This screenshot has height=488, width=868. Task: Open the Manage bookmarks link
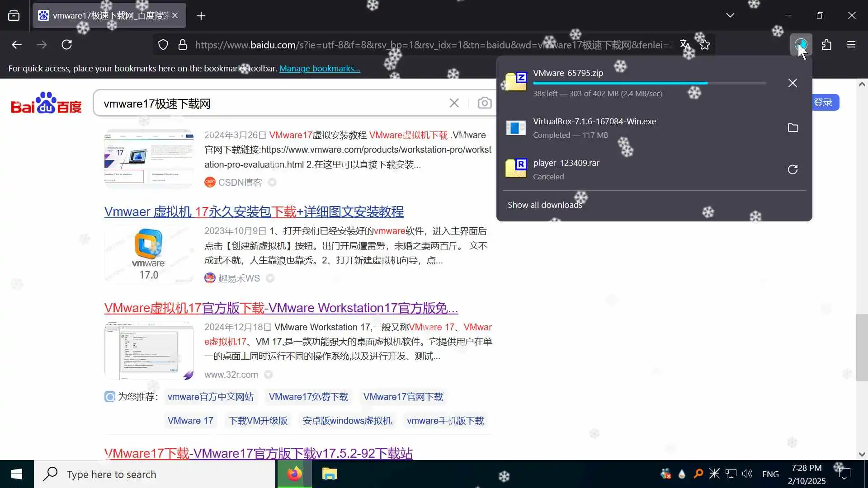[x=319, y=69]
